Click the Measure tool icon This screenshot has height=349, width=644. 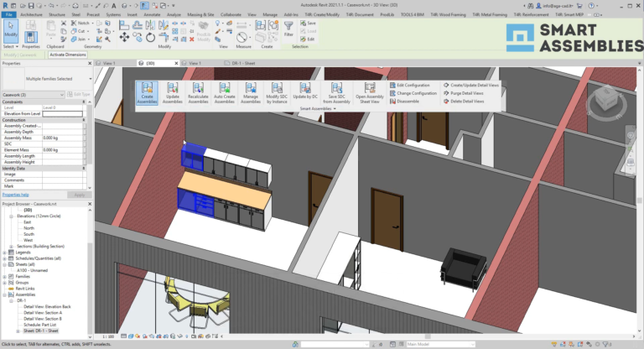pyautogui.click(x=241, y=38)
